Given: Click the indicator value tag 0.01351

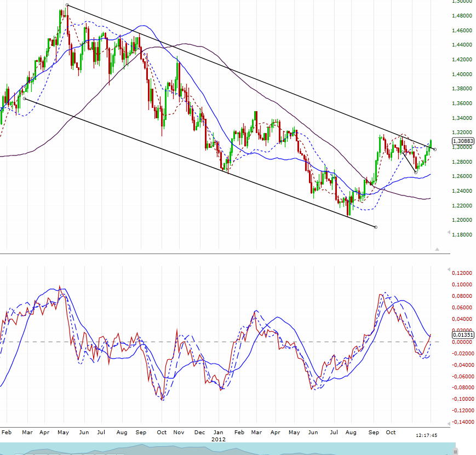Looking at the screenshot, I should [x=462, y=335].
